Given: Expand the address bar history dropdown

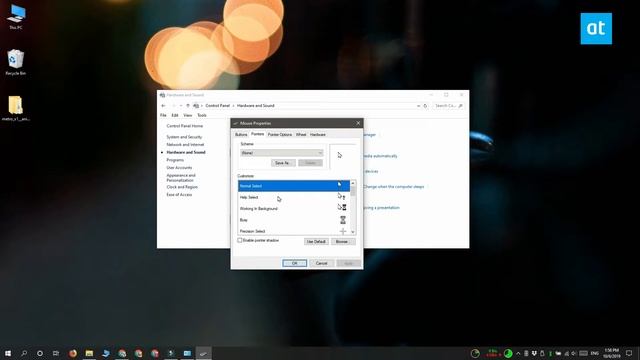Looking at the screenshot, I should [418, 106].
